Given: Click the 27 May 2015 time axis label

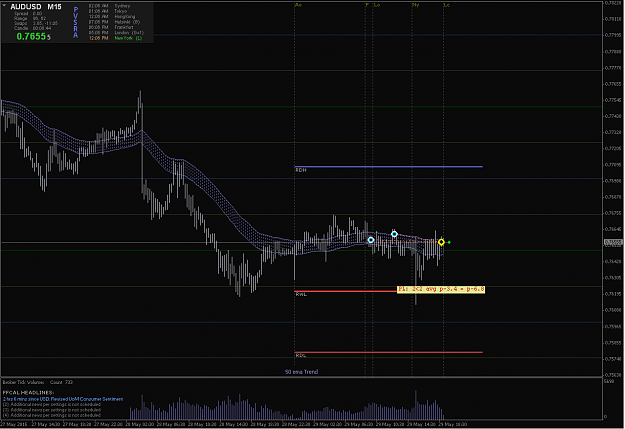Looking at the screenshot, I should 14,425.
